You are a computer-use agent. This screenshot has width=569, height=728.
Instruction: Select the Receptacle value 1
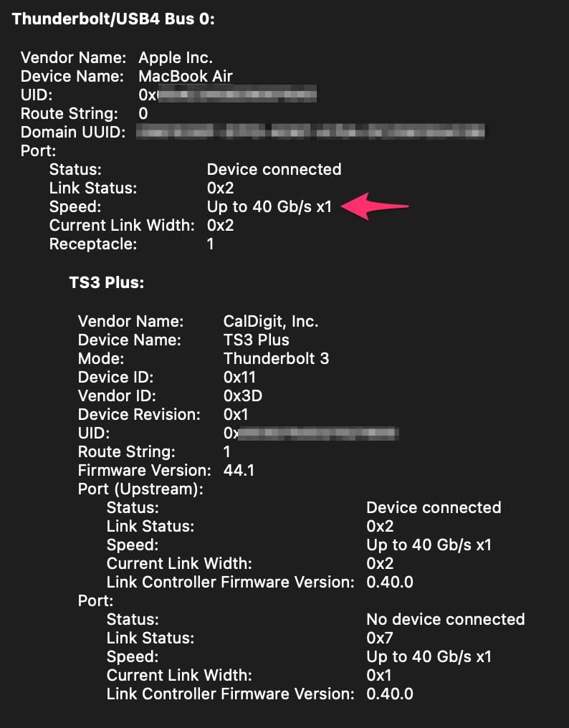(211, 244)
